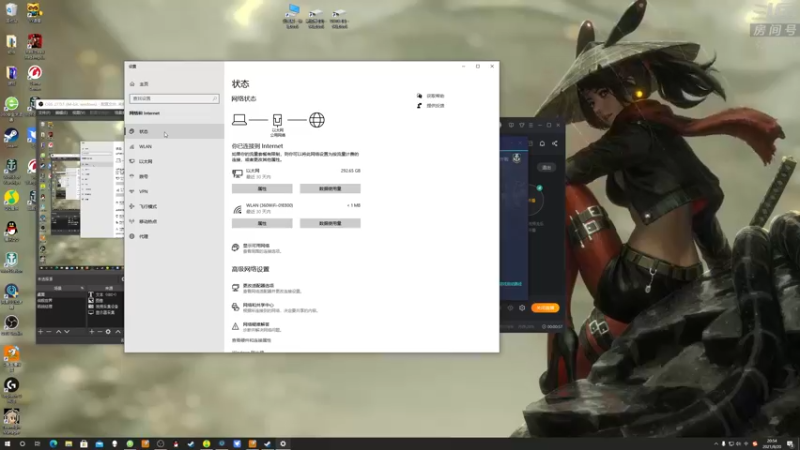
Task: Click the 退出 pill button in streaming app
Action: (x=547, y=167)
